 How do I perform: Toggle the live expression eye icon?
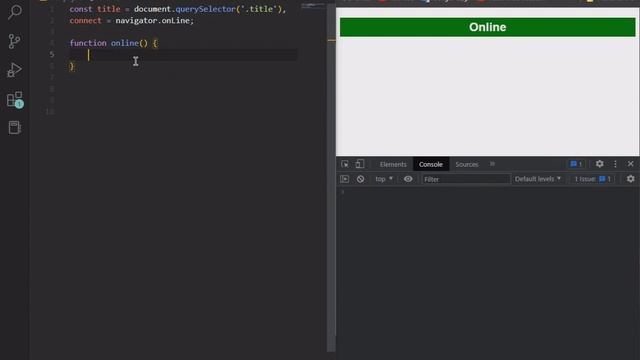[408, 179]
